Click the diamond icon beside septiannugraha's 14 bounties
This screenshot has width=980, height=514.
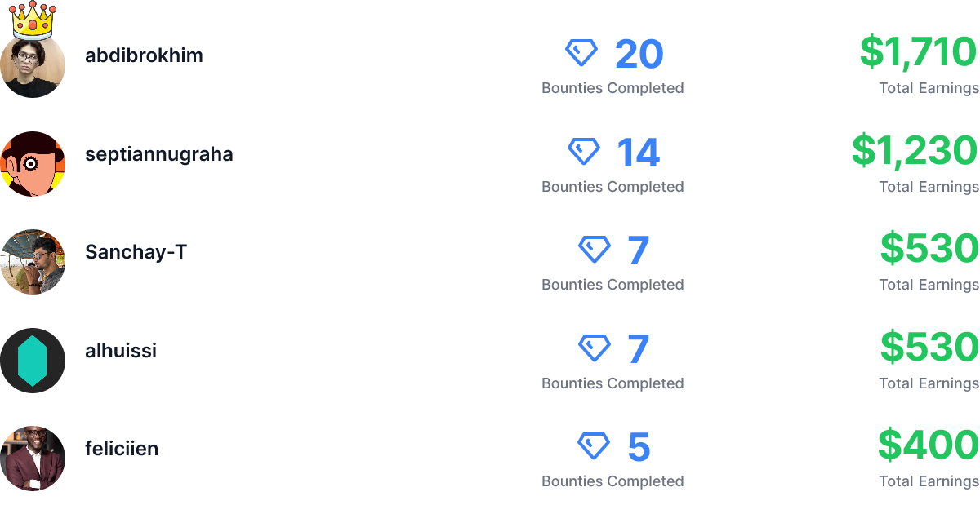(583, 151)
